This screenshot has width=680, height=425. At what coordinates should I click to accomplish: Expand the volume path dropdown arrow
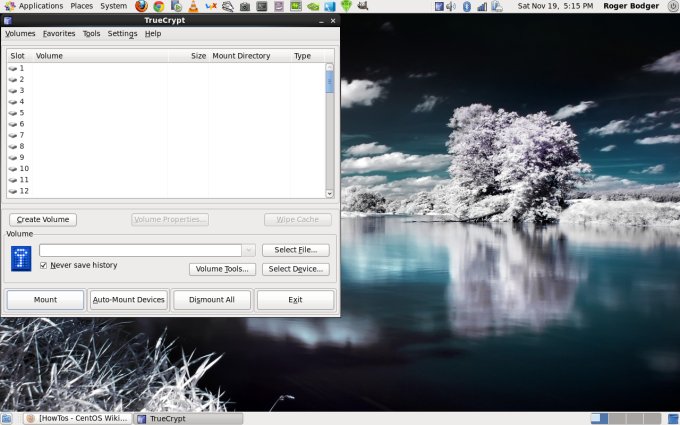tap(249, 250)
